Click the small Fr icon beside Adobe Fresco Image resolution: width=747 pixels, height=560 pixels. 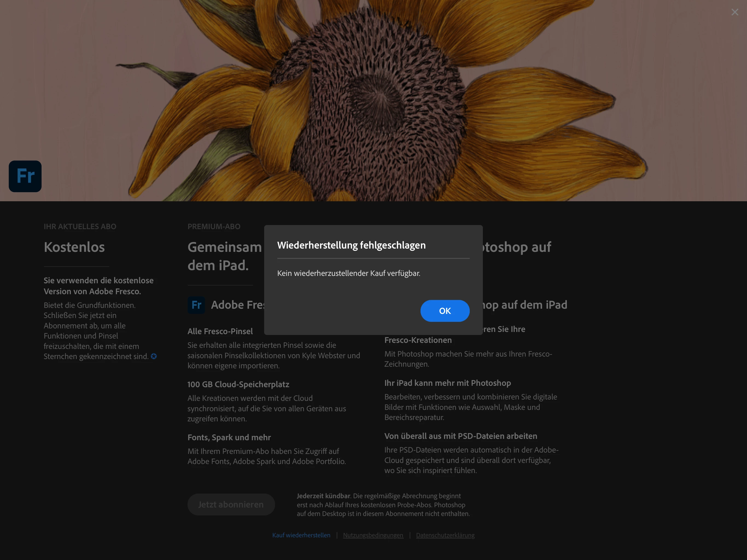(x=196, y=305)
